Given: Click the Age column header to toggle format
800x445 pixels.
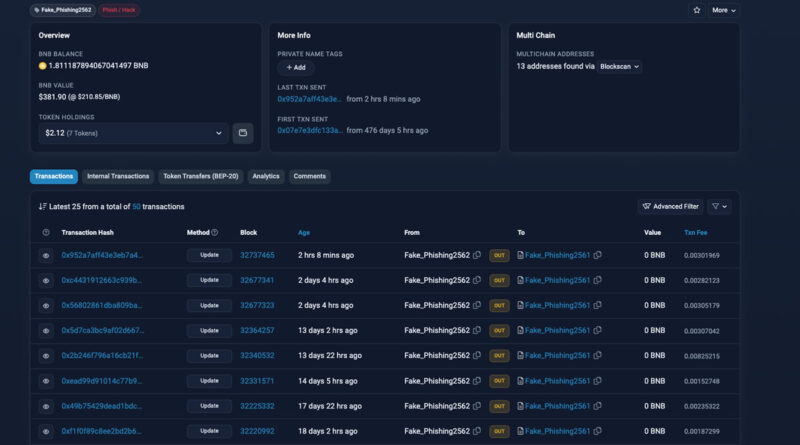Looking at the screenshot, I should (x=304, y=232).
